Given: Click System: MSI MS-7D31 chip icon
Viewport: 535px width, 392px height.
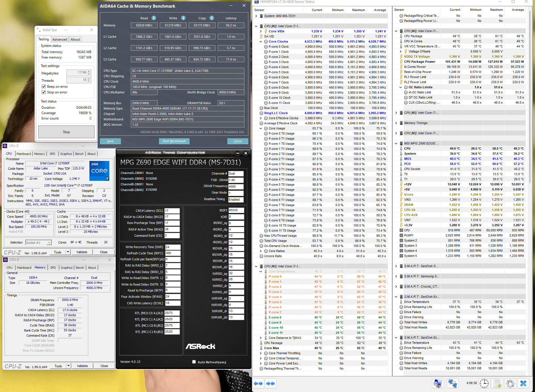Looking at the screenshot, I should pos(262,16).
